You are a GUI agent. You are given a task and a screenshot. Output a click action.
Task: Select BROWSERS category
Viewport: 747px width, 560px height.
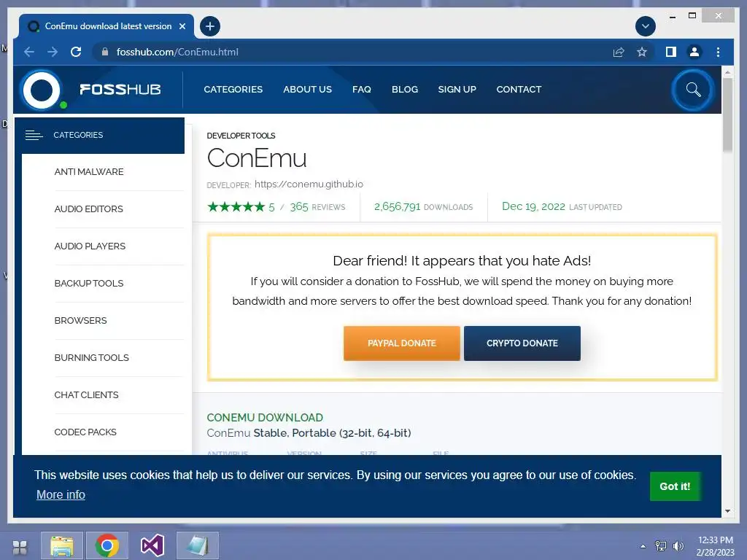[x=80, y=321]
